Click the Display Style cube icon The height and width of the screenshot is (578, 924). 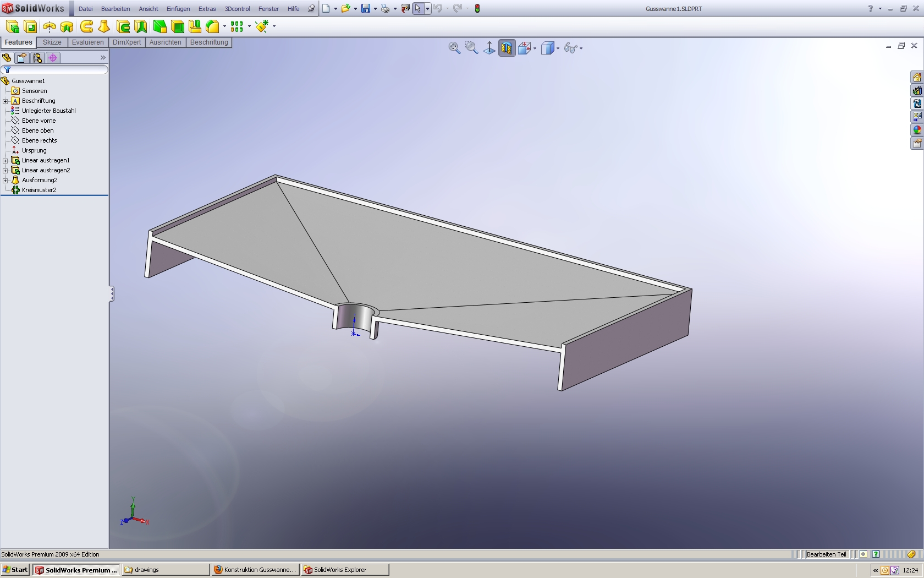[547, 48]
